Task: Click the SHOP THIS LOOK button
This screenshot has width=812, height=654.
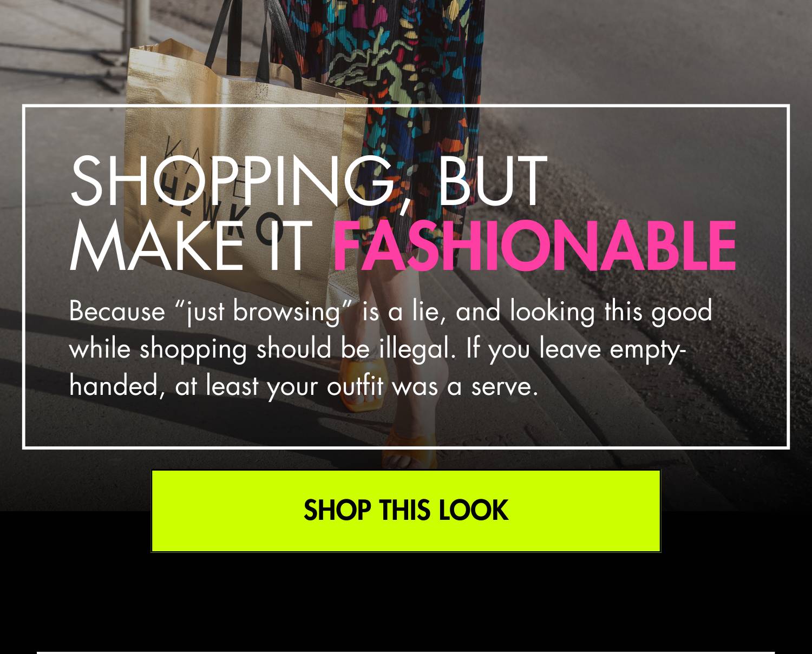Action: tap(406, 511)
